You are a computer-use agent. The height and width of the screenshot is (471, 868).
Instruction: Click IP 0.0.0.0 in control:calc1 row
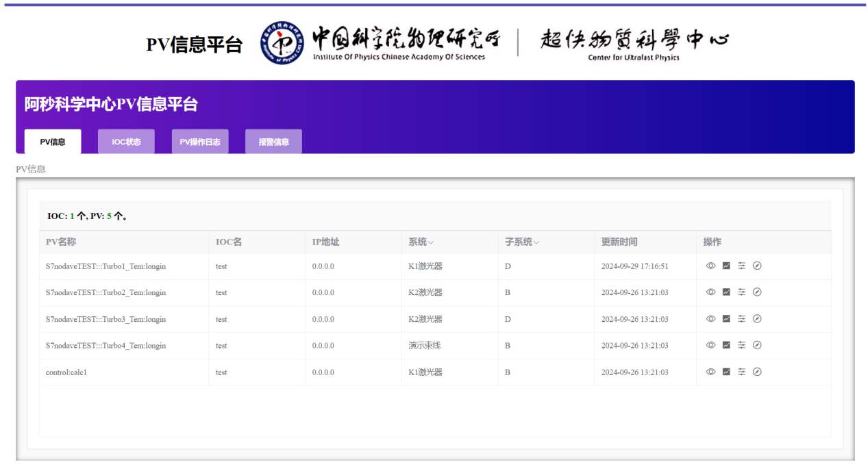(x=323, y=372)
